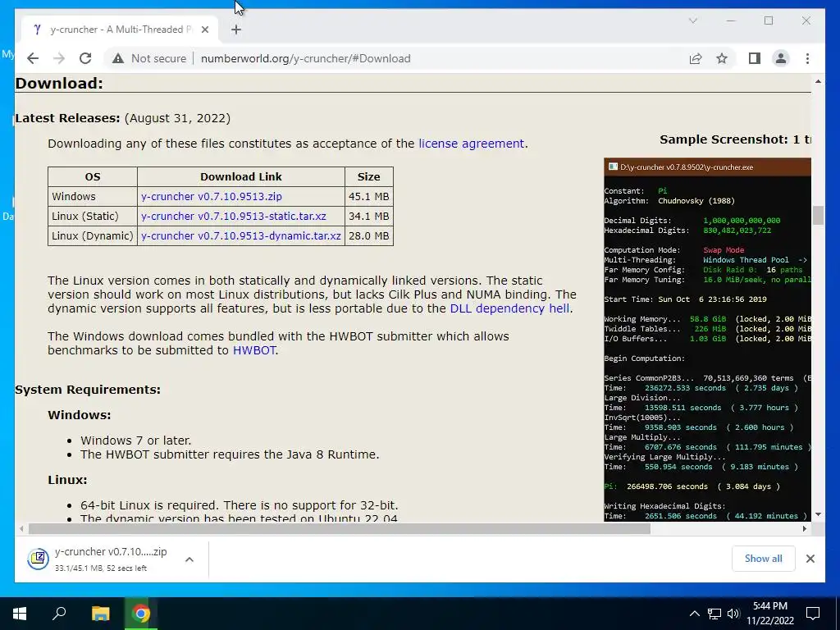The width and height of the screenshot is (840, 630).
Task: Share this page icon in address bar
Action: click(696, 58)
